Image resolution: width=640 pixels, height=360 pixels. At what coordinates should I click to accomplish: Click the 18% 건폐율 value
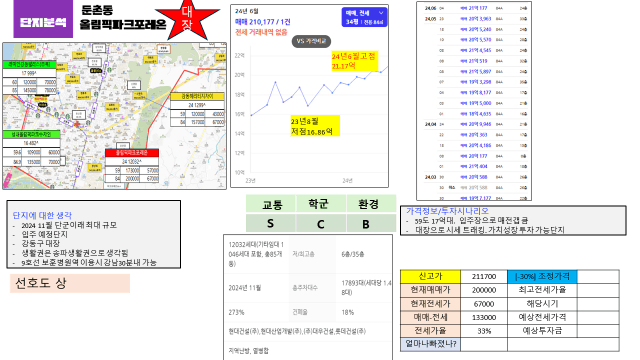347,312
